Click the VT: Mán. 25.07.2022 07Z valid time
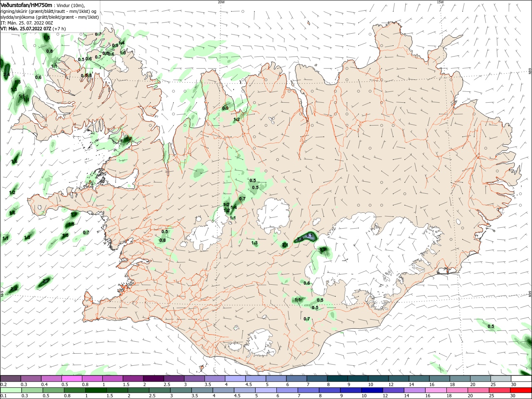The height and width of the screenshot is (399, 532). pos(26,29)
